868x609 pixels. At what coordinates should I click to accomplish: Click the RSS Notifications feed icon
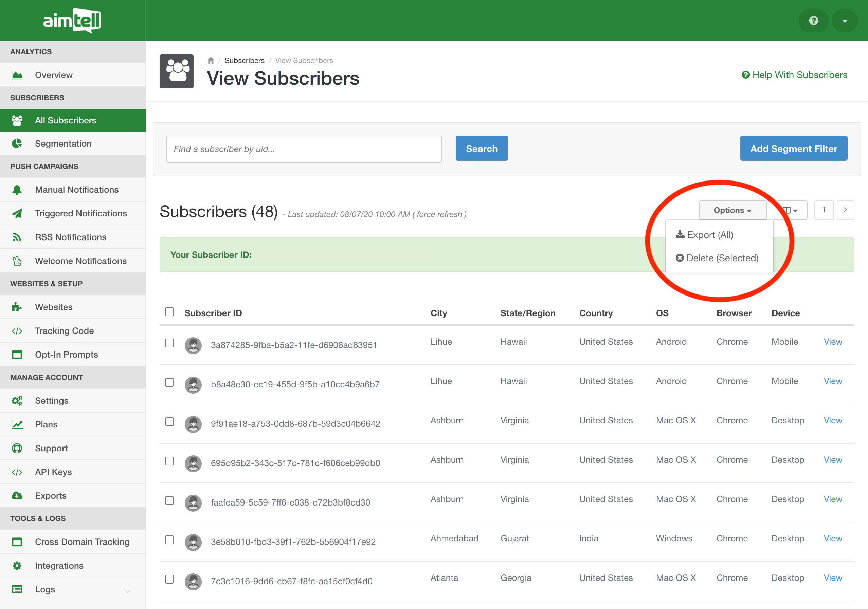(17, 237)
